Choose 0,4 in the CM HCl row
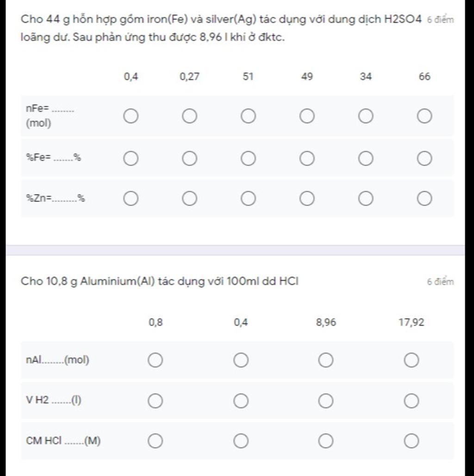The height and width of the screenshot is (476, 474). [x=241, y=441]
